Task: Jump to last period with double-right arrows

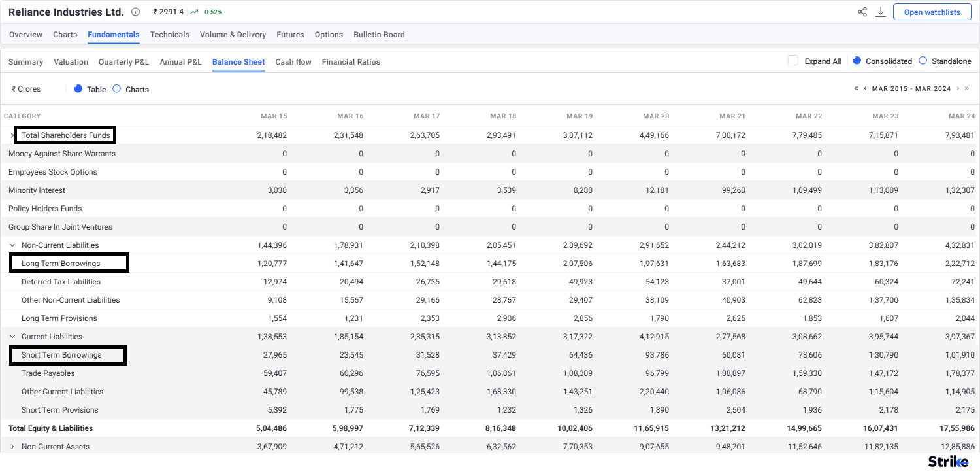Action: [967, 88]
